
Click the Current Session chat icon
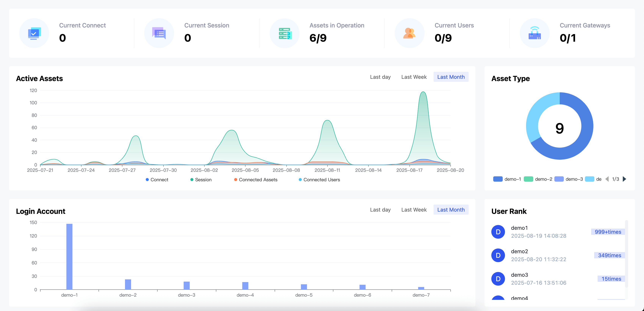click(159, 33)
